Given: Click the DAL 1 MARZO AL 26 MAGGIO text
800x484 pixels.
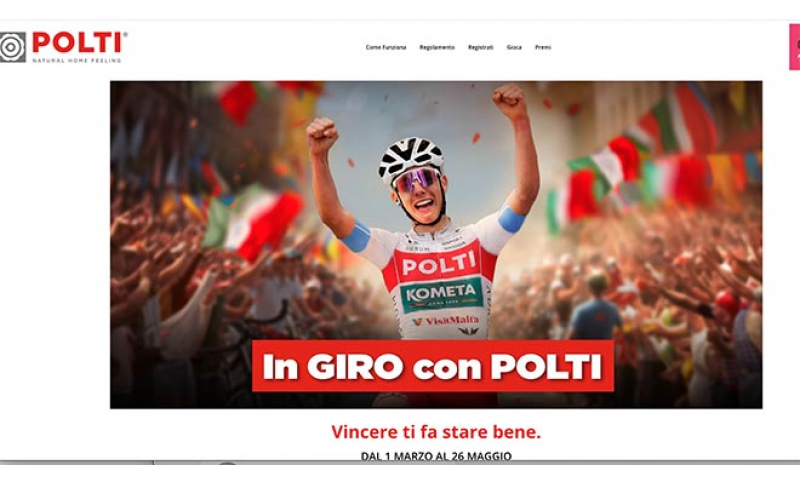Looking at the screenshot, I should pyautogui.click(x=436, y=455).
